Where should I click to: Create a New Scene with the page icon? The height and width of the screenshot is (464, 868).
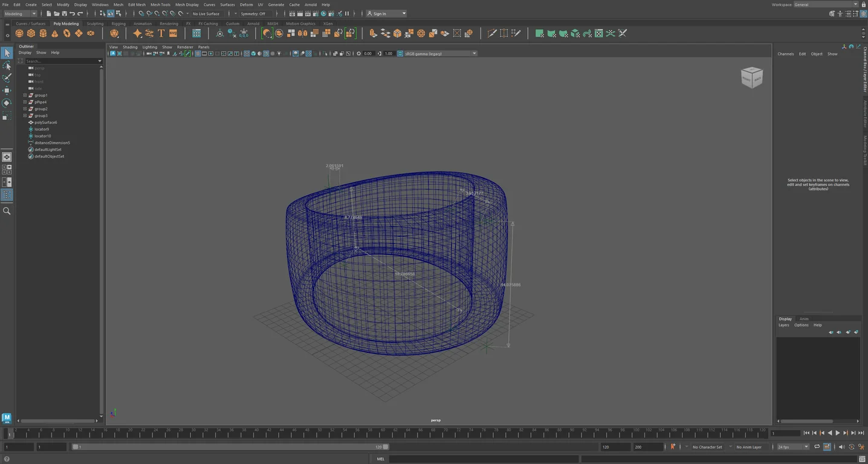[x=49, y=13]
